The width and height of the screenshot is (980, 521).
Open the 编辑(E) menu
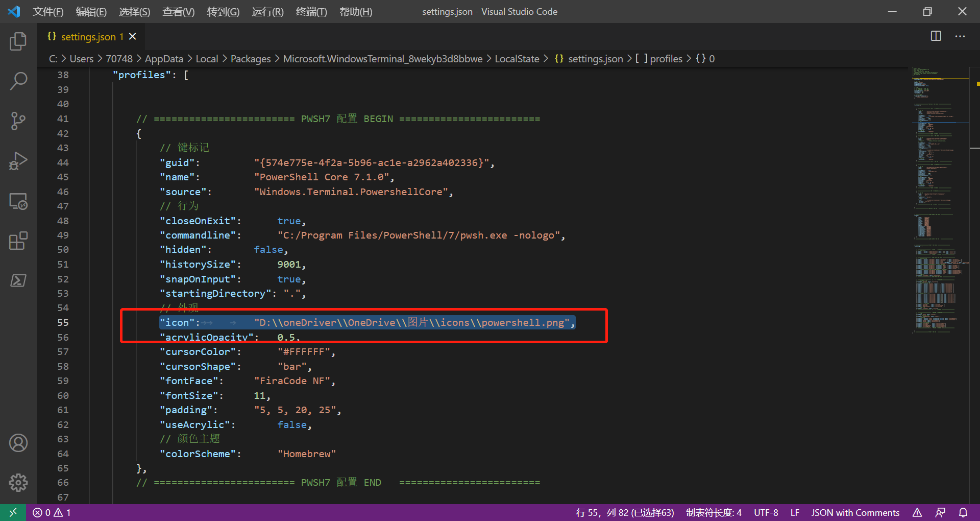(x=91, y=11)
